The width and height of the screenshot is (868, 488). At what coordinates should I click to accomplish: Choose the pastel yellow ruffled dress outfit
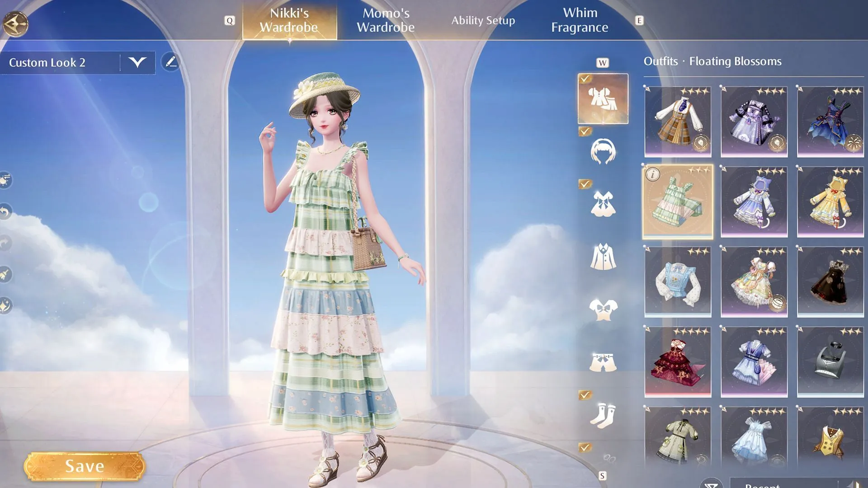754,282
